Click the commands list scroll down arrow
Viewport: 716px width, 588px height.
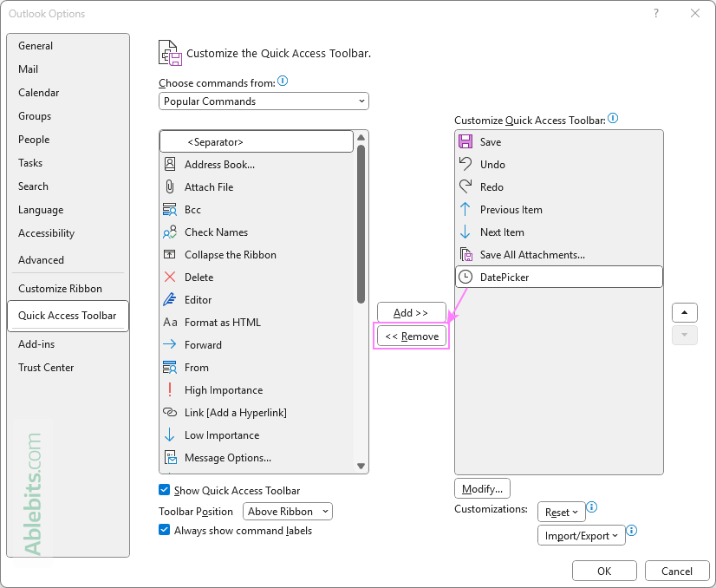point(361,466)
